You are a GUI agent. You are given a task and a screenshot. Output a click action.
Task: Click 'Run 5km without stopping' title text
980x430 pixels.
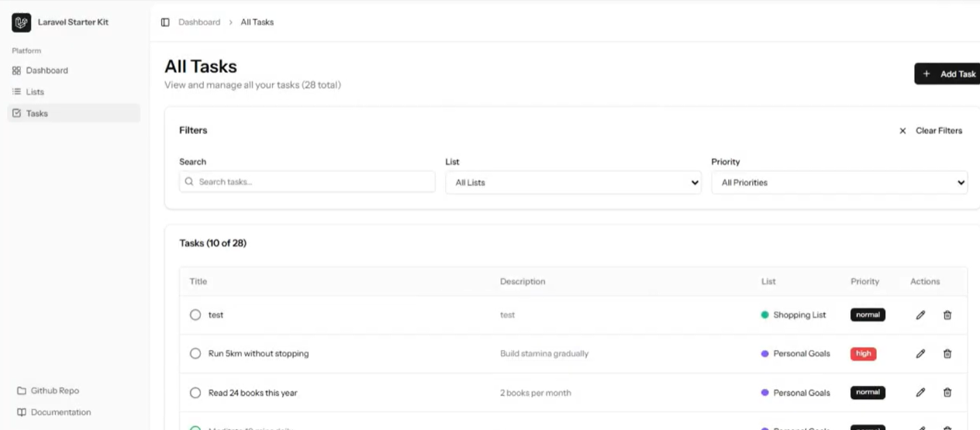click(x=259, y=354)
